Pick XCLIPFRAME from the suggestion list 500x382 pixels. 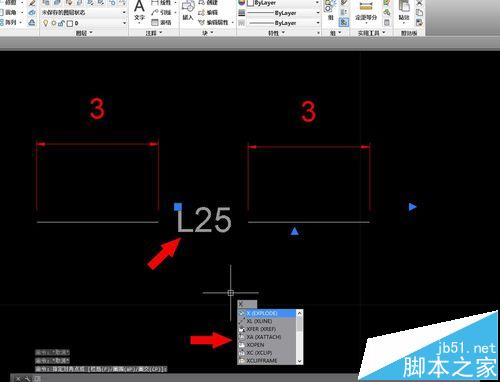point(266,361)
